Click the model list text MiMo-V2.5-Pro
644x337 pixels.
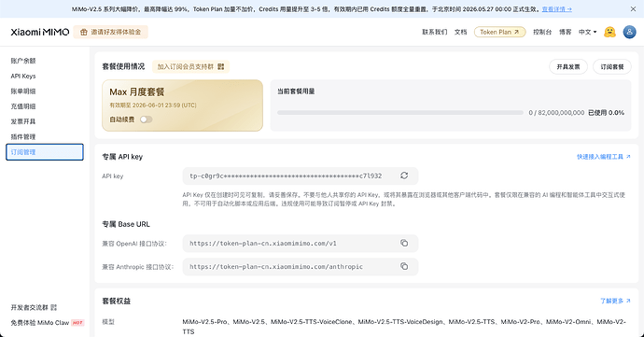coord(204,322)
